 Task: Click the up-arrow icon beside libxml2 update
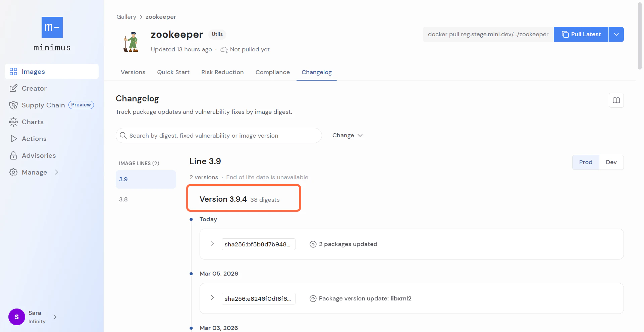(x=313, y=299)
